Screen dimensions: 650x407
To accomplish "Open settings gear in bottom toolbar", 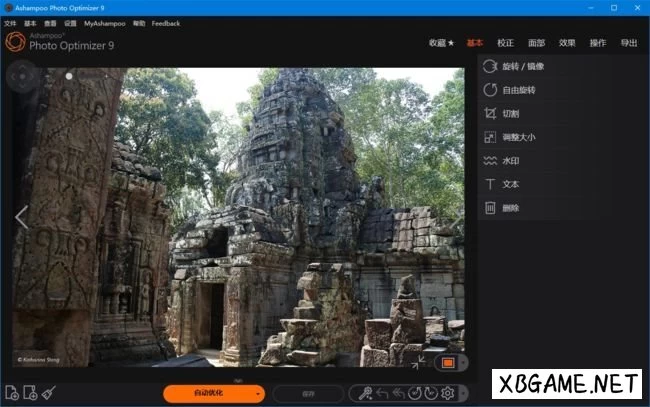I will coord(448,393).
